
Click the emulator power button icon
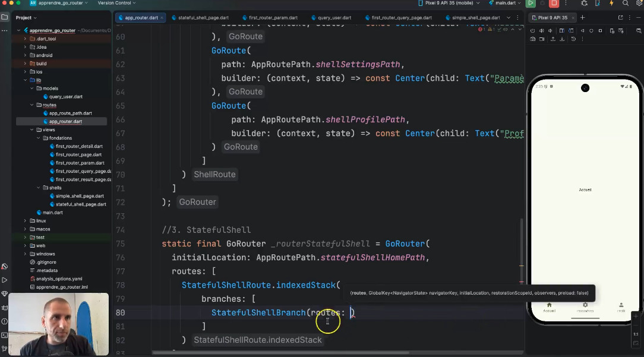(x=533, y=30)
